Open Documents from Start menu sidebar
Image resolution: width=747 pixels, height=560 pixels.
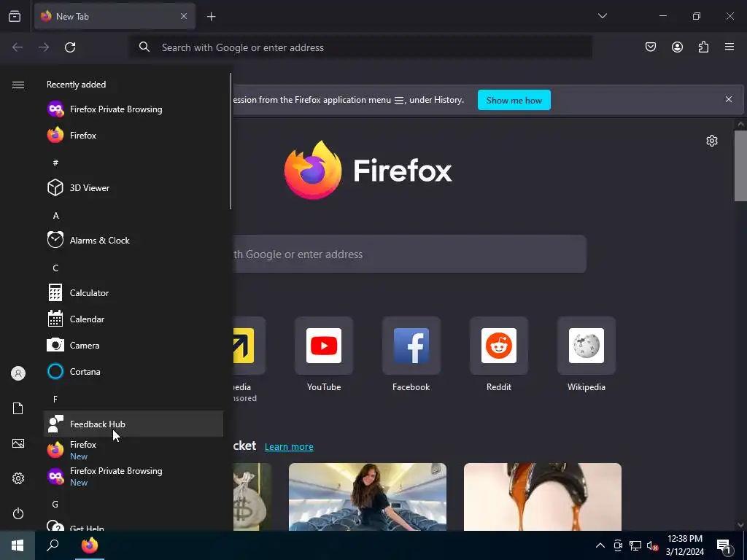click(18, 408)
